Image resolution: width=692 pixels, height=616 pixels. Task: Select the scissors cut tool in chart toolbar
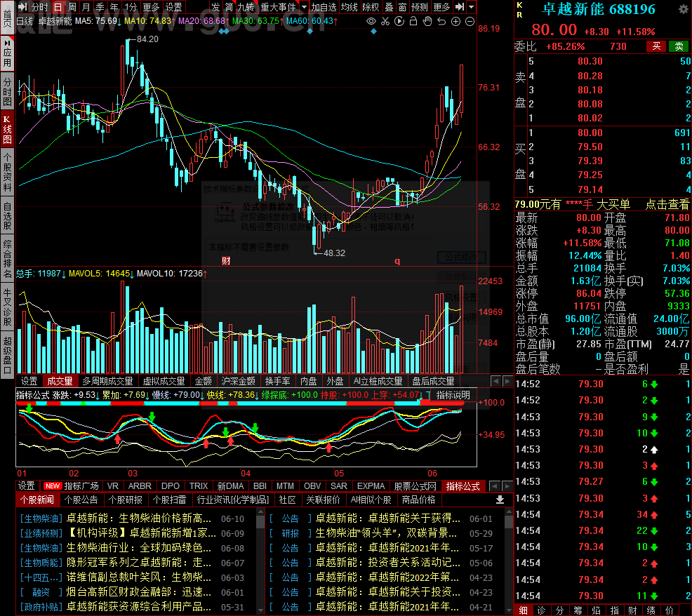click(x=385, y=21)
